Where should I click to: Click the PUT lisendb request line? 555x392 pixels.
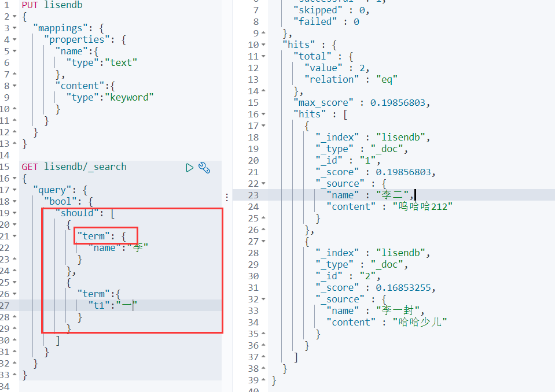[x=52, y=5]
